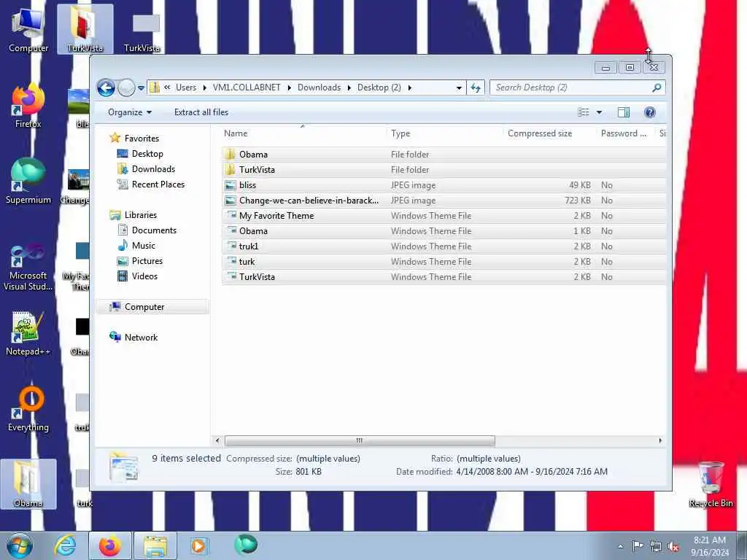Click the horizontal scrollbar right arrow
Viewport: 747px width, 560px height.
pyautogui.click(x=660, y=440)
